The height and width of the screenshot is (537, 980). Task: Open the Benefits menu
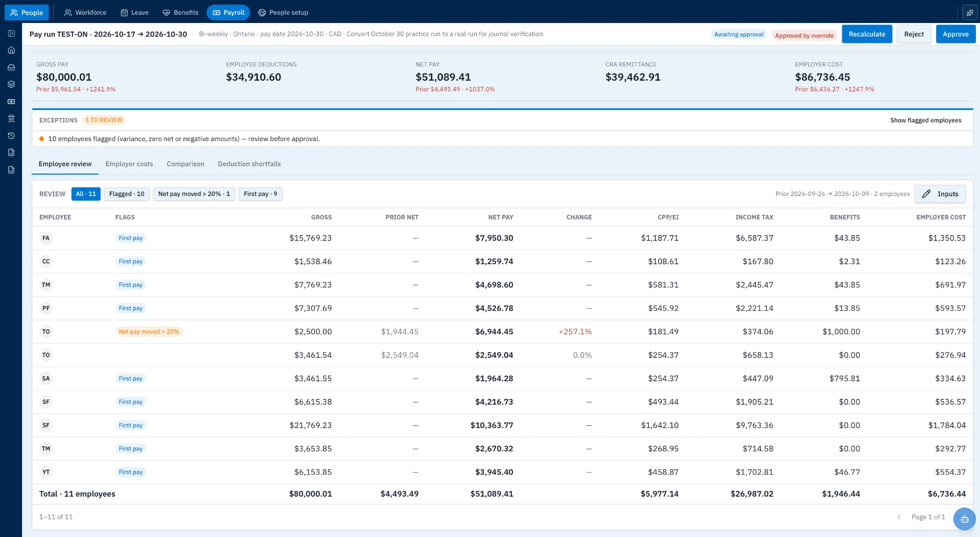[x=181, y=12]
